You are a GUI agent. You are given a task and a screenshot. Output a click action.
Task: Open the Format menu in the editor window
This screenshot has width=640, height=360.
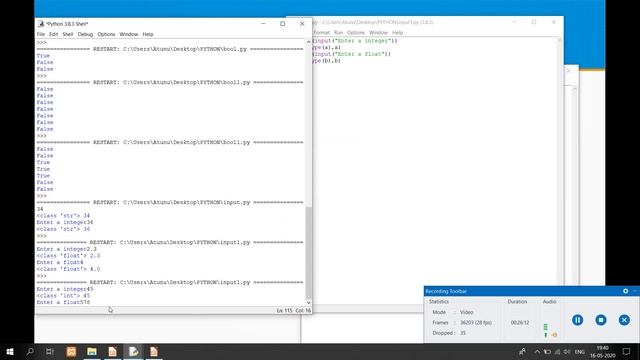[321, 33]
